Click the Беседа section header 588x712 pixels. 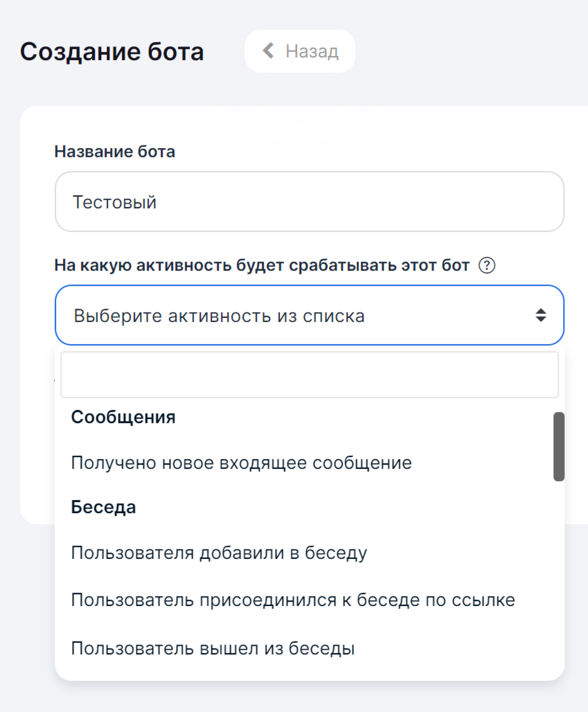(103, 507)
